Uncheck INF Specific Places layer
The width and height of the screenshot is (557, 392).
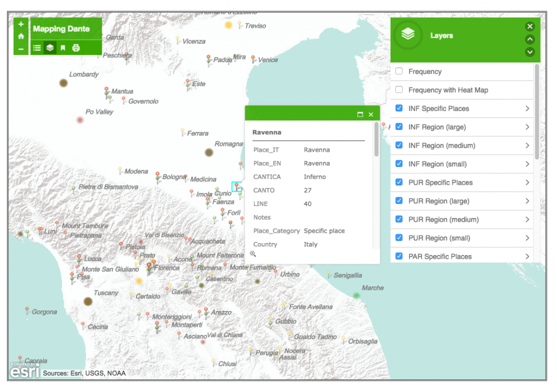click(399, 108)
